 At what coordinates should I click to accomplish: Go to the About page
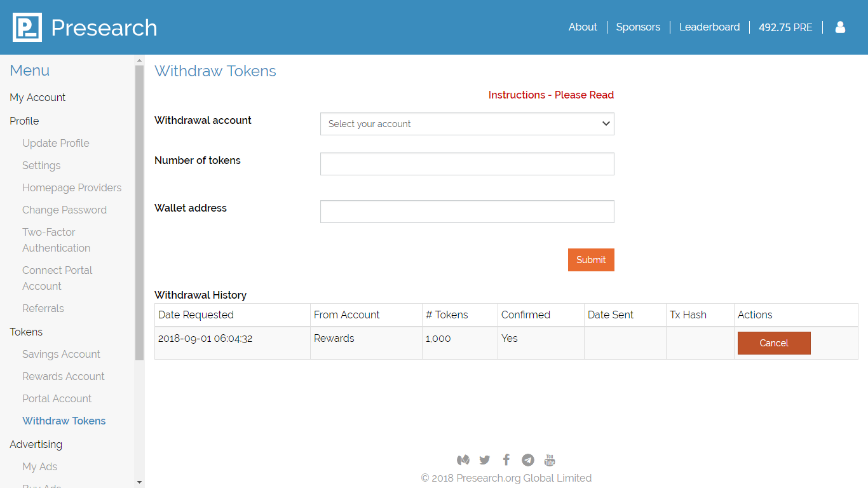(x=583, y=27)
